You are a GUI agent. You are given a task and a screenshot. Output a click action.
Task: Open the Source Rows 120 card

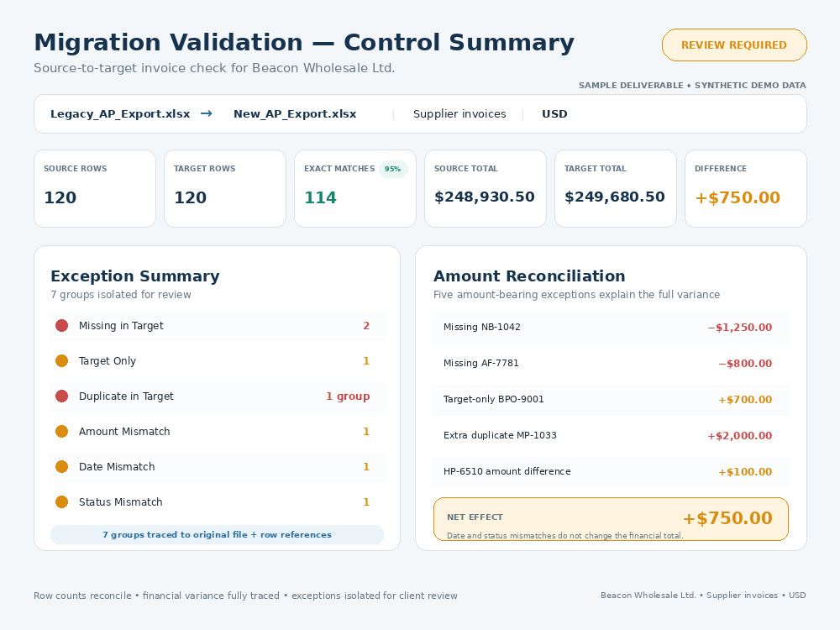(95, 188)
